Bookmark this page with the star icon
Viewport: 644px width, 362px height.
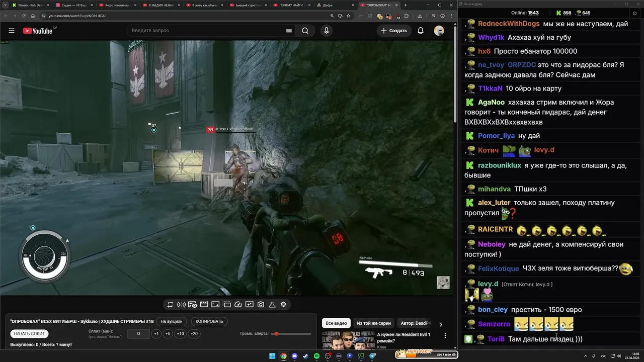click(348, 16)
